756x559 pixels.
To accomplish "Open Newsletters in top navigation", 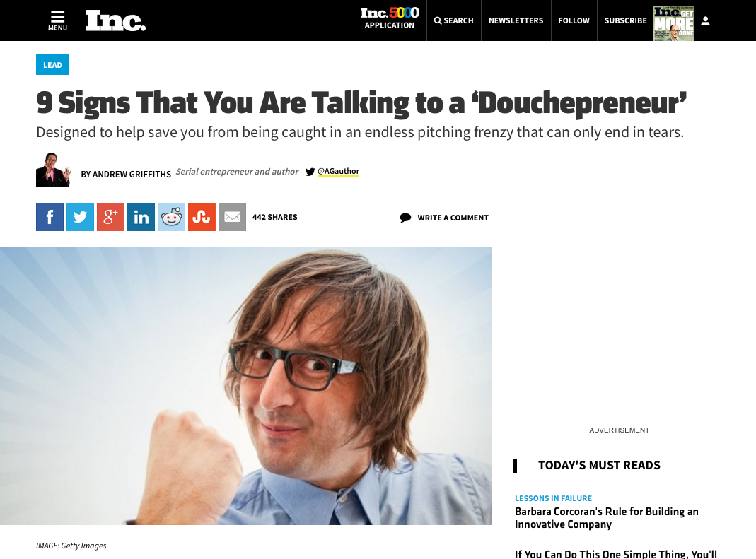I will 516,20.
